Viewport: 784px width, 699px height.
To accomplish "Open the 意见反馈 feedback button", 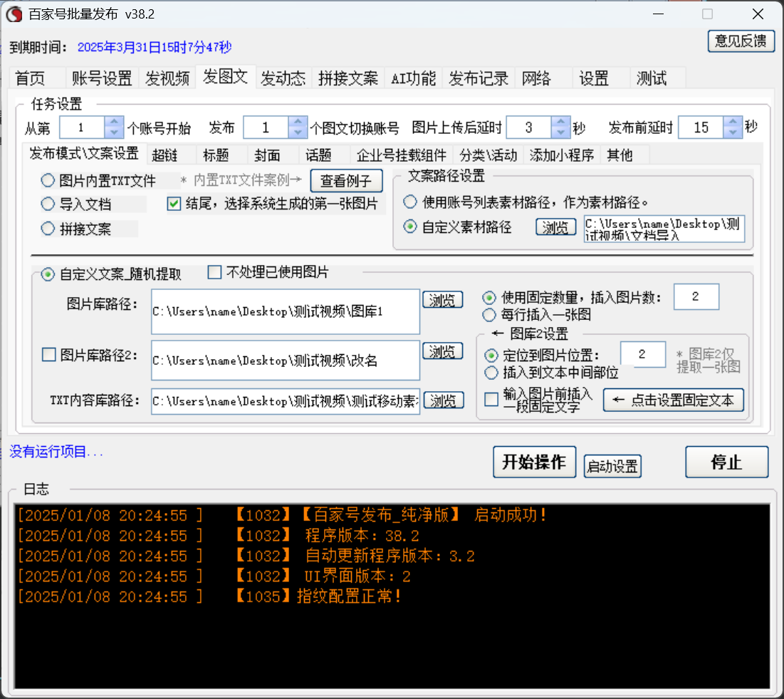I will (x=741, y=41).
